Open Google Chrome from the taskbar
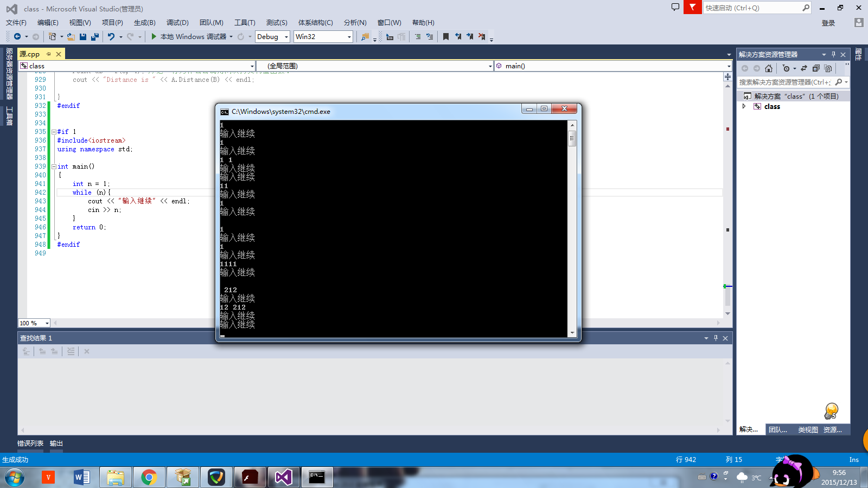868x488 pixels. point(149,477)
